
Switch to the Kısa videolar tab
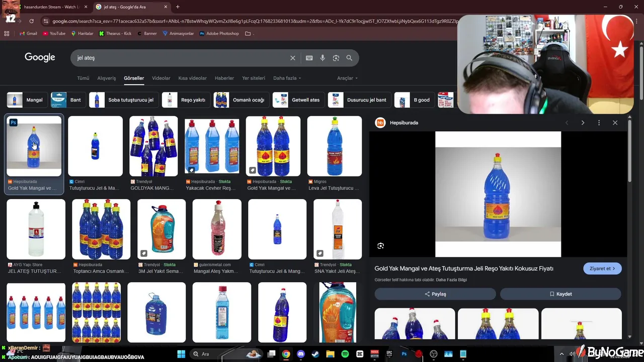(x=192, y=78)
